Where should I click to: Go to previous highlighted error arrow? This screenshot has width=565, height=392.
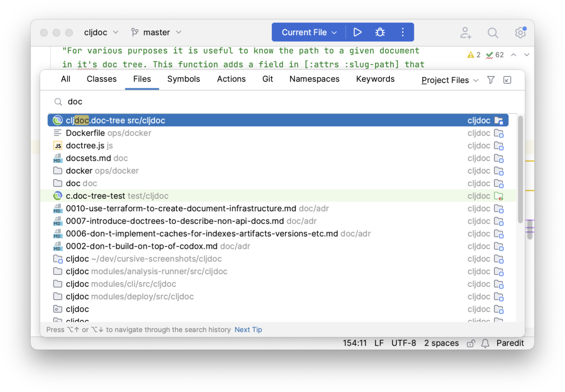coord(513,55)
